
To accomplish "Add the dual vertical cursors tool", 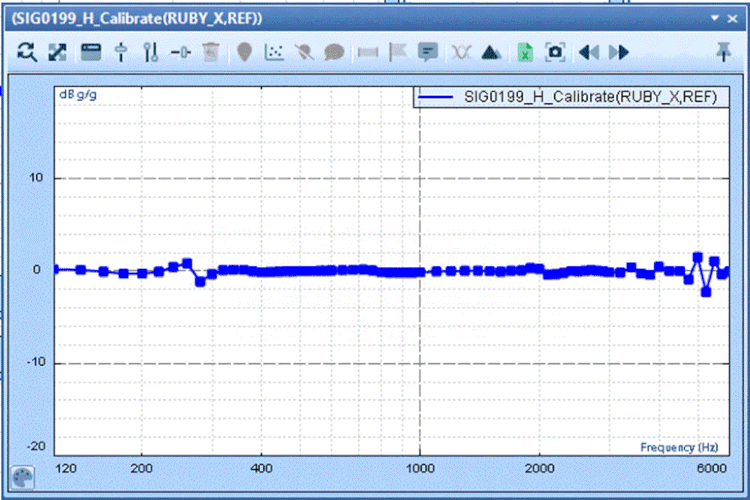I will (x=151, y=52).
